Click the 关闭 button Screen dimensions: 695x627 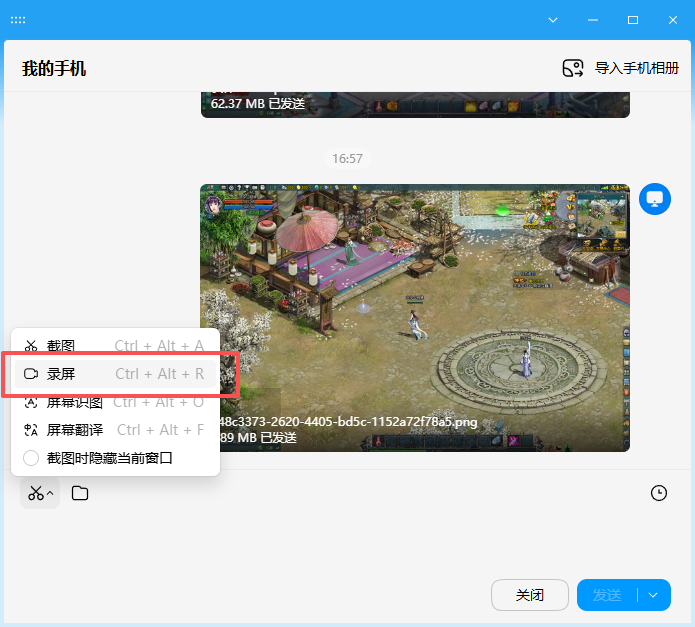coord(529,595)
